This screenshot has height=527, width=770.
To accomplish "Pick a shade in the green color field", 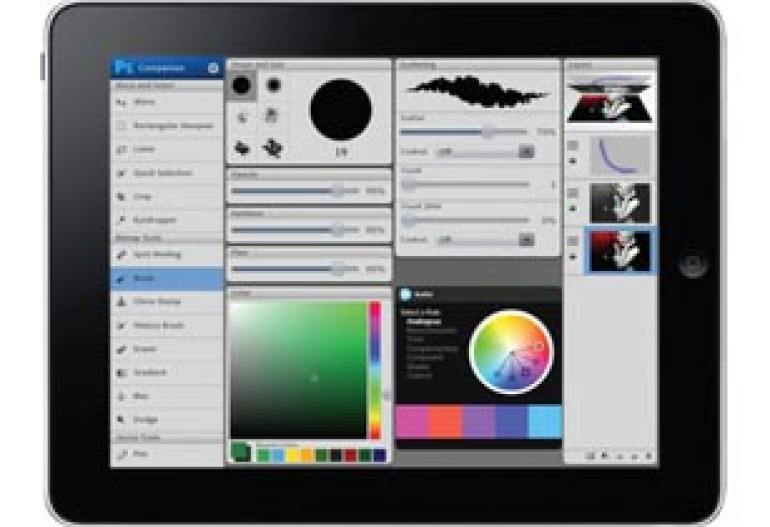I will 299,370.
